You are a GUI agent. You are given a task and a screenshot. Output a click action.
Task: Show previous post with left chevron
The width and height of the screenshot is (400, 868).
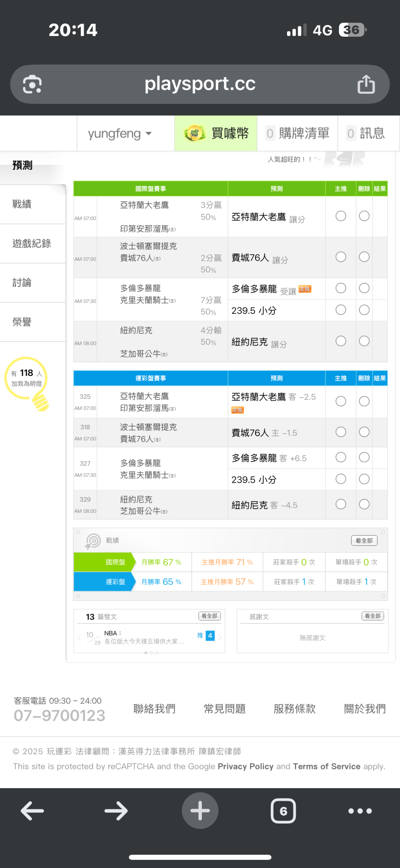click(x=79, y=637)
